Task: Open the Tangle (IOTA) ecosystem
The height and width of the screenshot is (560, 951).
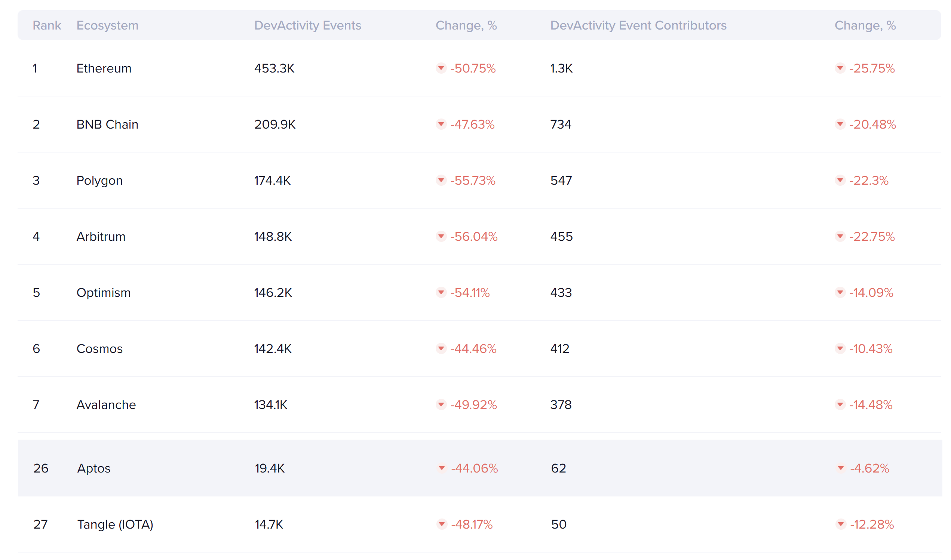Action: point(115,524)
